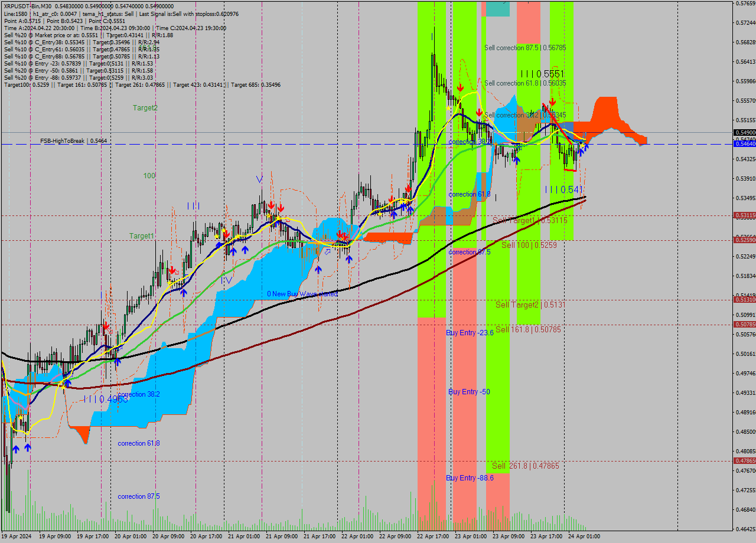Screen dimensions: 756x543
Task: Select the 'Buy Entry -50' label
Action: click(x=469, y=392)
